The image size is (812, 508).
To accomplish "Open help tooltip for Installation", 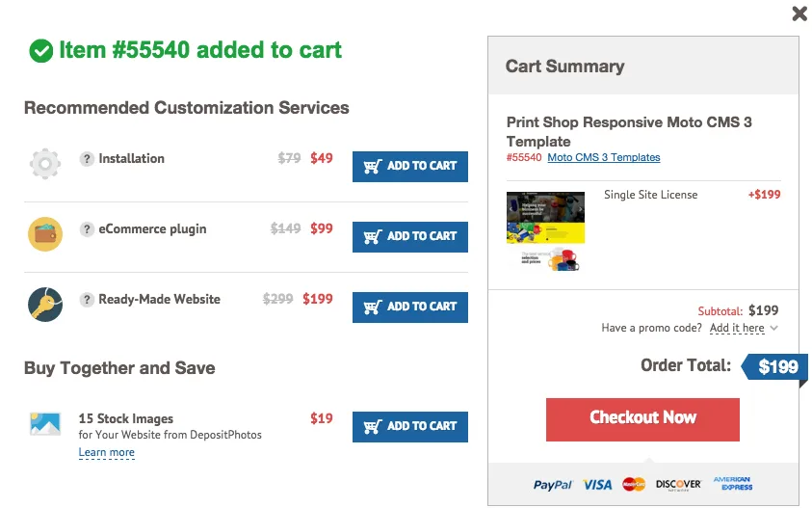I will pos(87,159).
